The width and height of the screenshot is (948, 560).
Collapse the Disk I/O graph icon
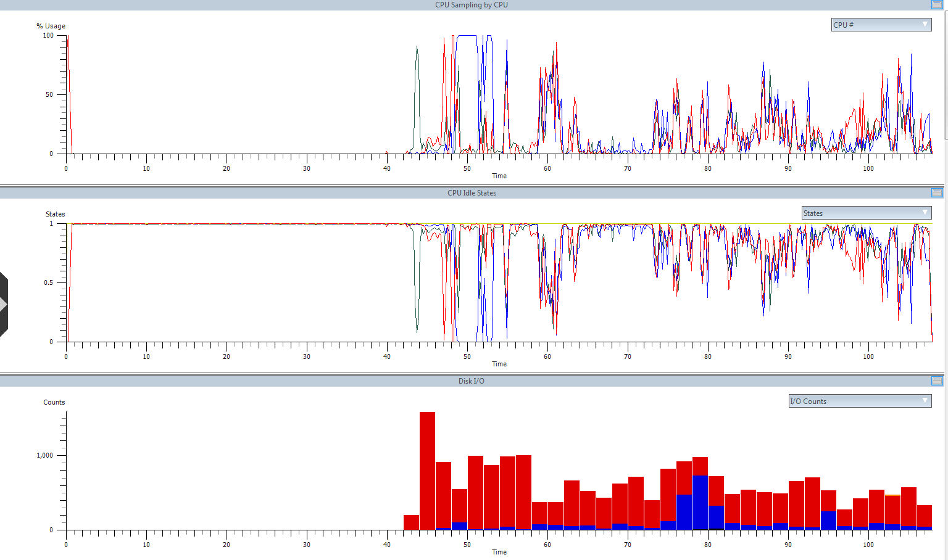937,381
